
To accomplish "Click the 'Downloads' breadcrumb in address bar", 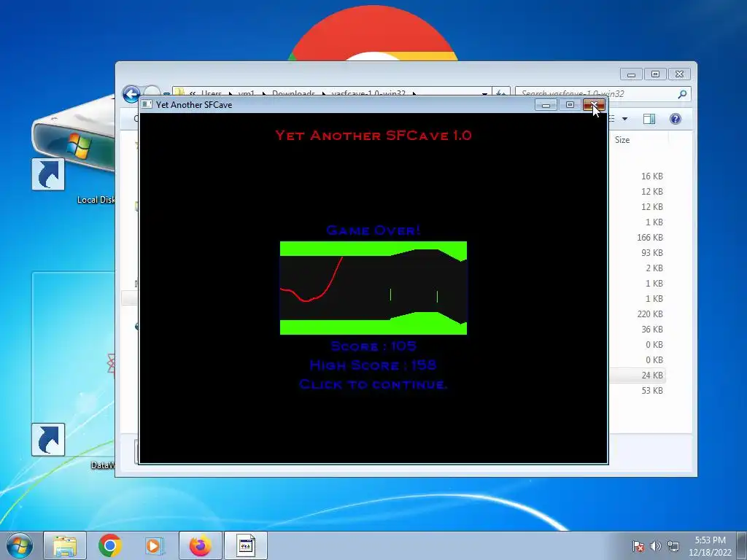I will pyautogui.click(x=293, y=94).
